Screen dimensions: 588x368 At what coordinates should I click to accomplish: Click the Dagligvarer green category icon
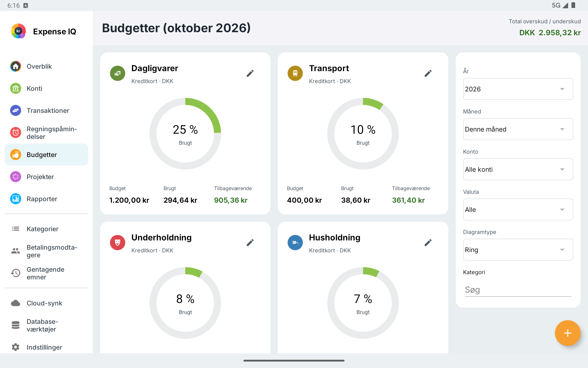tap(118, 73)
